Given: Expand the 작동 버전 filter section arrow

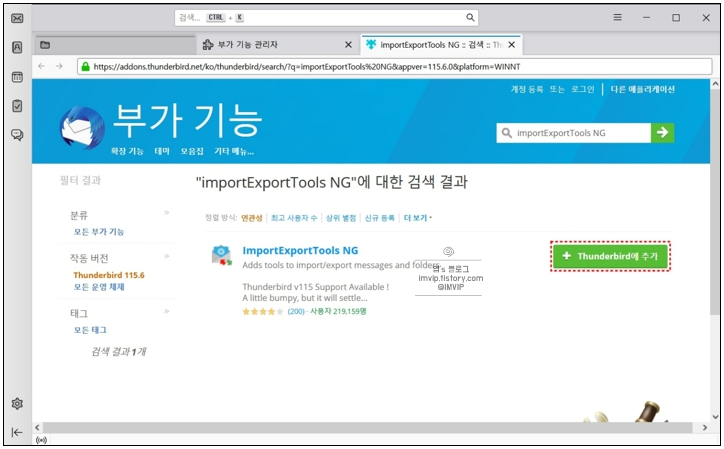Looking at the screenshot, I should 167,256.
